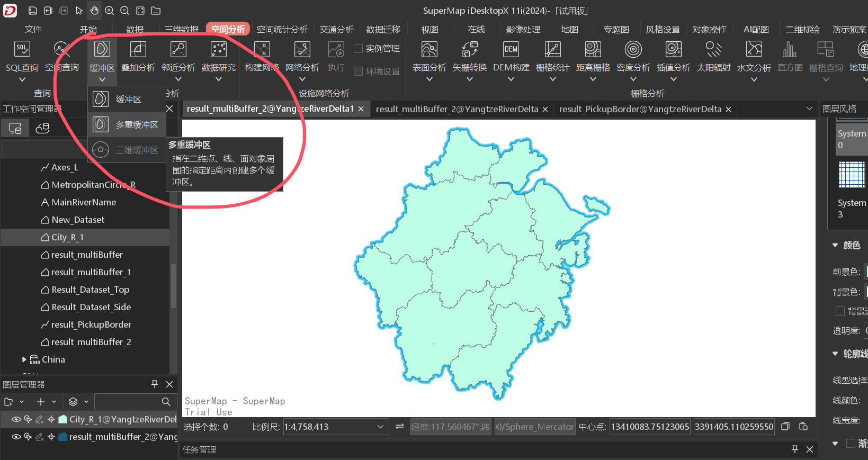Click the 中心点 X coordinate field
868x460 pixels.
[650, 427]
